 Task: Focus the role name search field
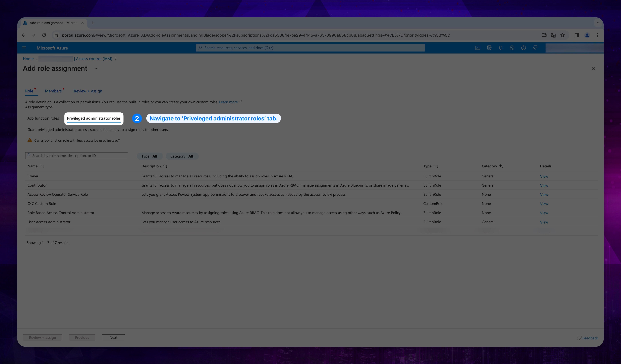pyautogui.click(x=77, y=156)
